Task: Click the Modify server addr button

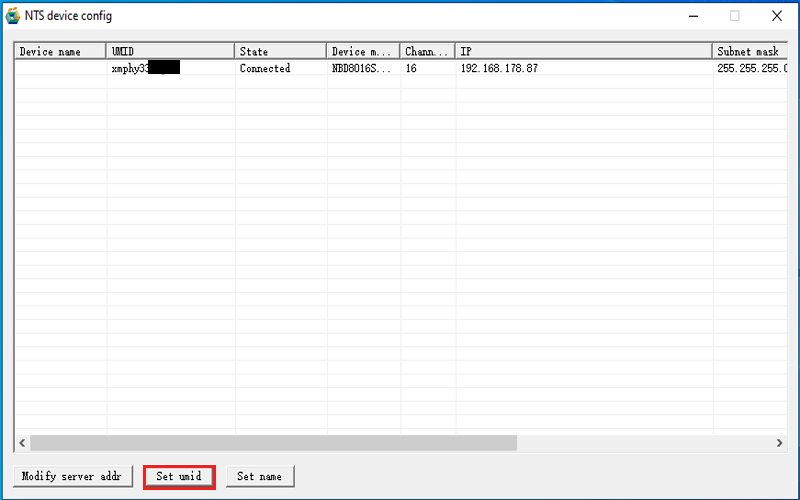Action: (x=71, y=476)
